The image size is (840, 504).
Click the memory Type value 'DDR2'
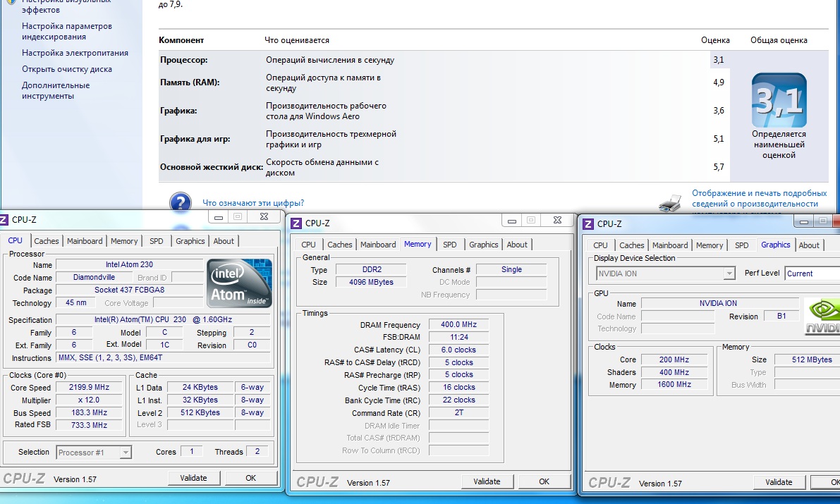pos(371,269)
